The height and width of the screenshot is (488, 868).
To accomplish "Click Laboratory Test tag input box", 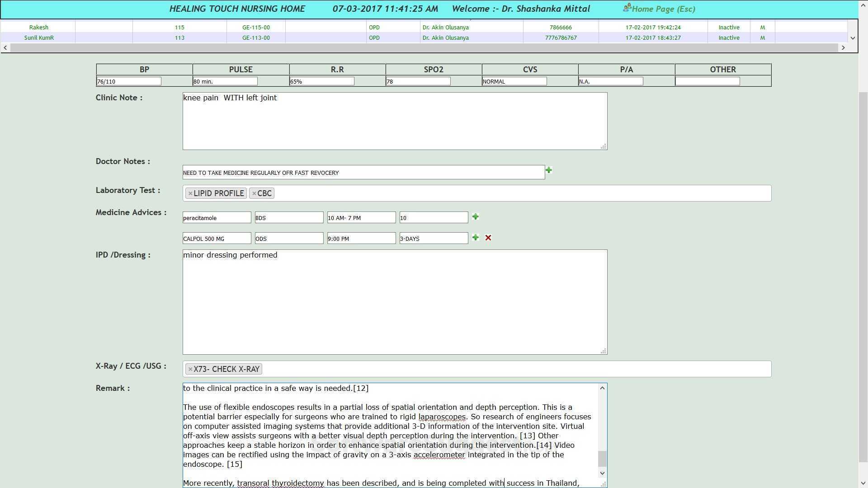I will tap(520, 193).
